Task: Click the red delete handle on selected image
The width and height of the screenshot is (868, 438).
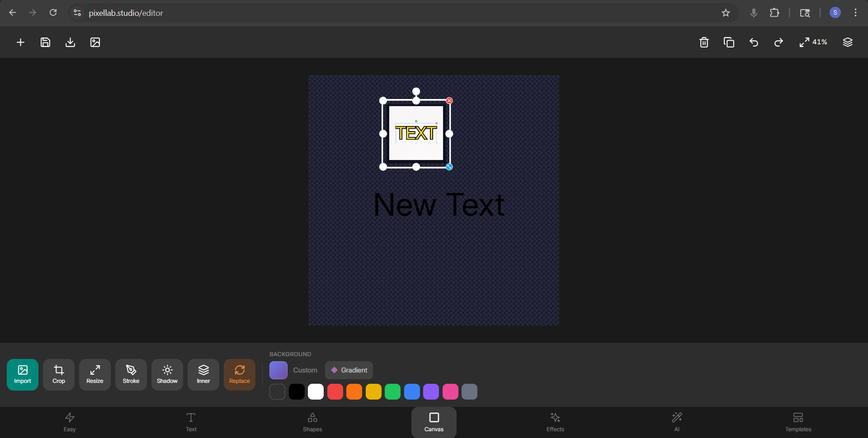Action: click(449, 101)
